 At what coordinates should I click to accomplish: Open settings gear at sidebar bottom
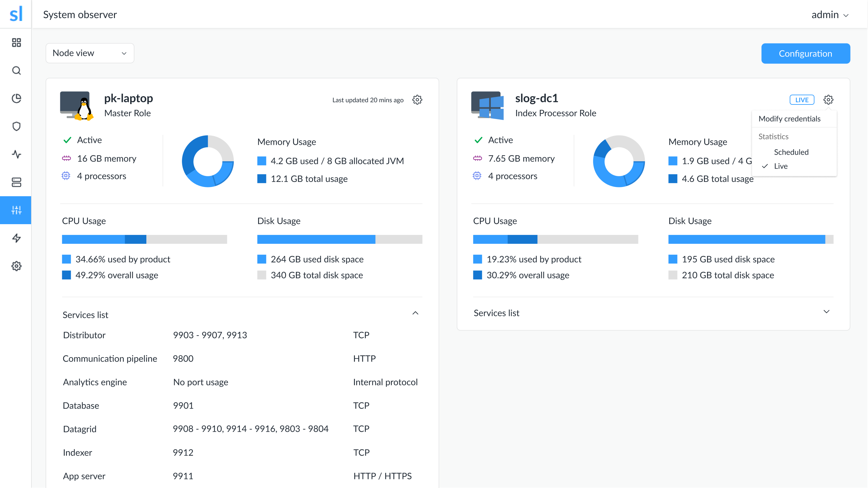[16, 266]
